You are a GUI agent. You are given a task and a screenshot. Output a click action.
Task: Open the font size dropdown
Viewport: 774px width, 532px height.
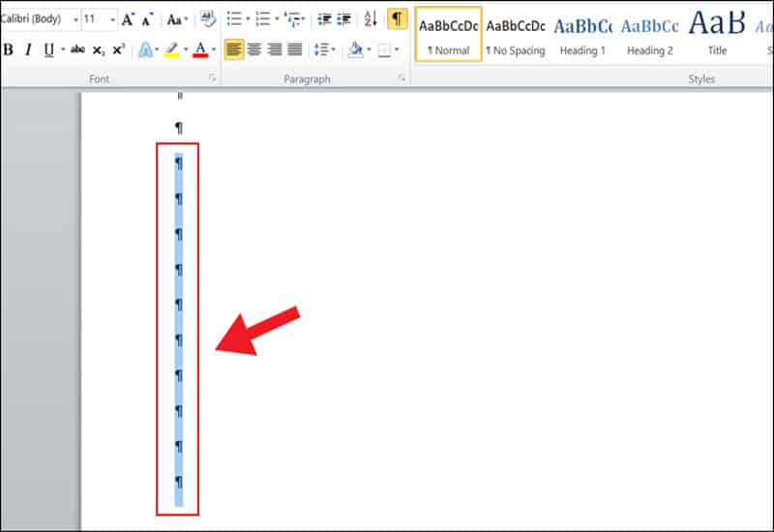(x=112, y=19)
